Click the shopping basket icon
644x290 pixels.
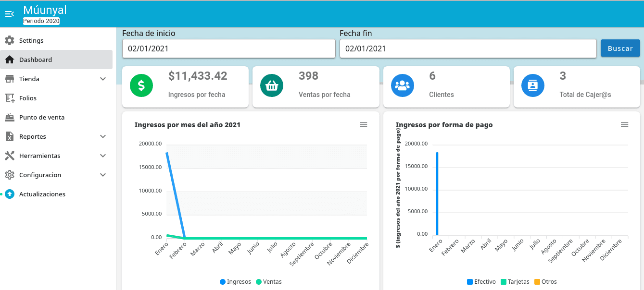tap(272, 85)
